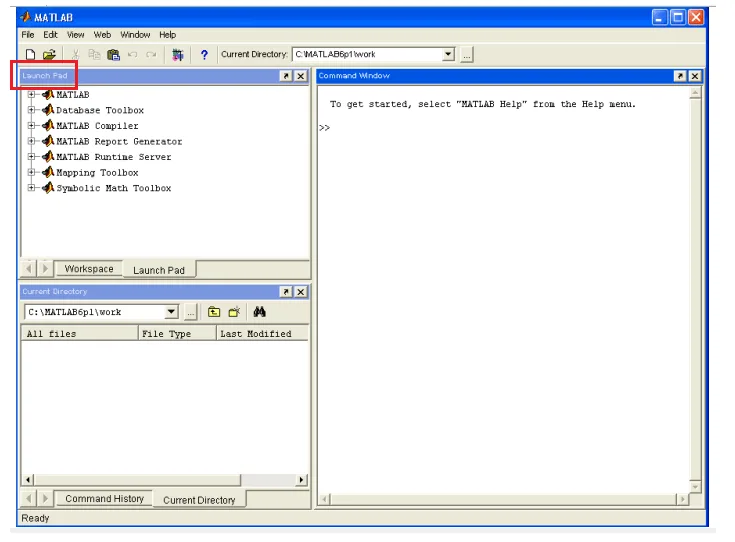The image size is (735, 542).
Task: Switch to the Current Directory tab
Action: [x=199, y=500]
